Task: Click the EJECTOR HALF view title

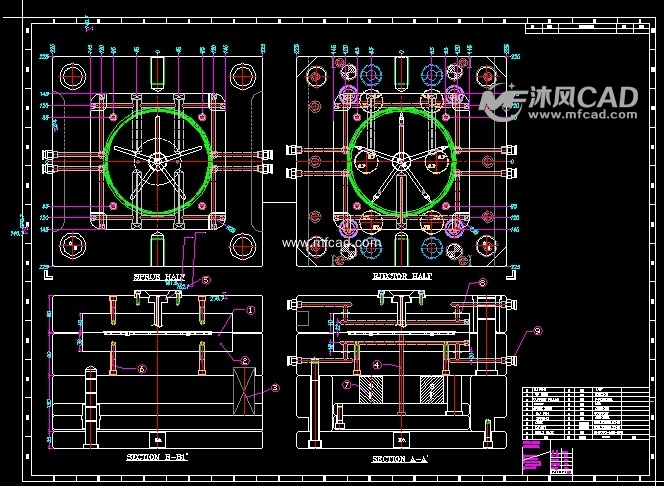Action: coord(402,276)
